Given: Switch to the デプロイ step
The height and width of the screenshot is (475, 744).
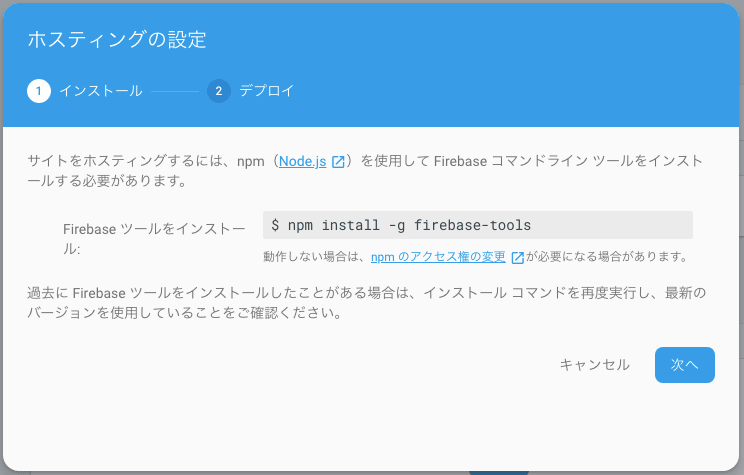Looking at the screenshot, I should (267, 91).
